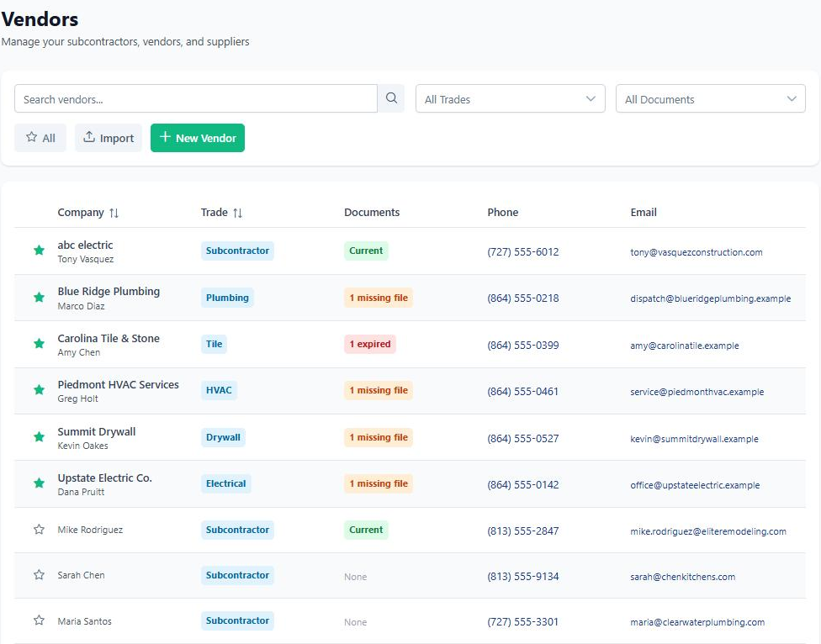
Task: Click phone number (864) 555-0399
Action: point(523,346)
